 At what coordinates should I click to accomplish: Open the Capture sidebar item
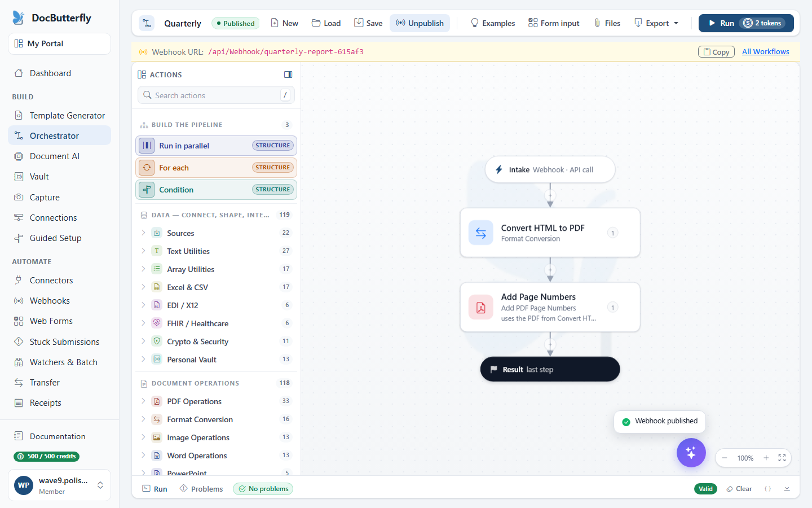pos(59,198)
